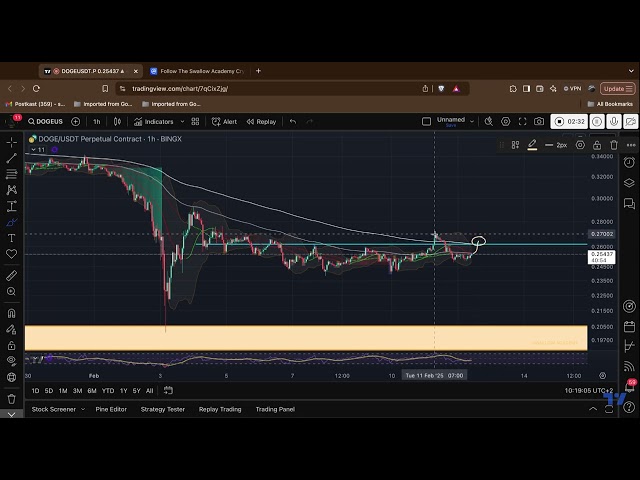Screen dimensions: 640x480
Task: Click the trash remove drawings icon
Action: coord(11,398)
